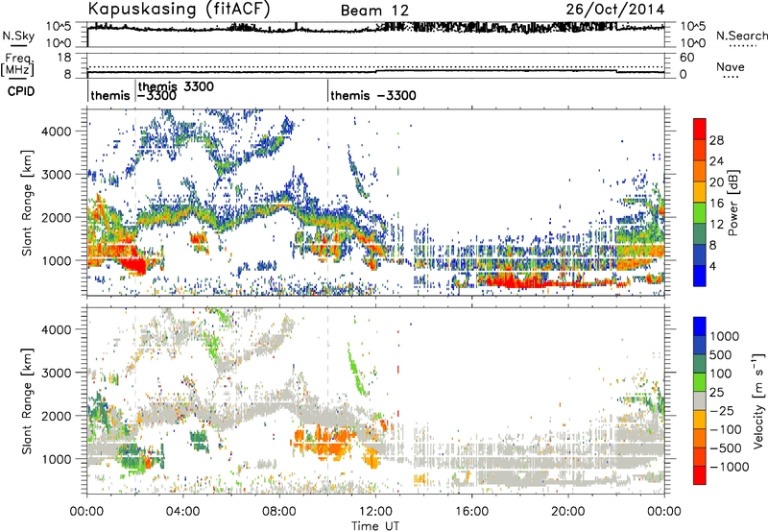Click the 'themis -3300' CPID label after 10:00

pos(373,95)
